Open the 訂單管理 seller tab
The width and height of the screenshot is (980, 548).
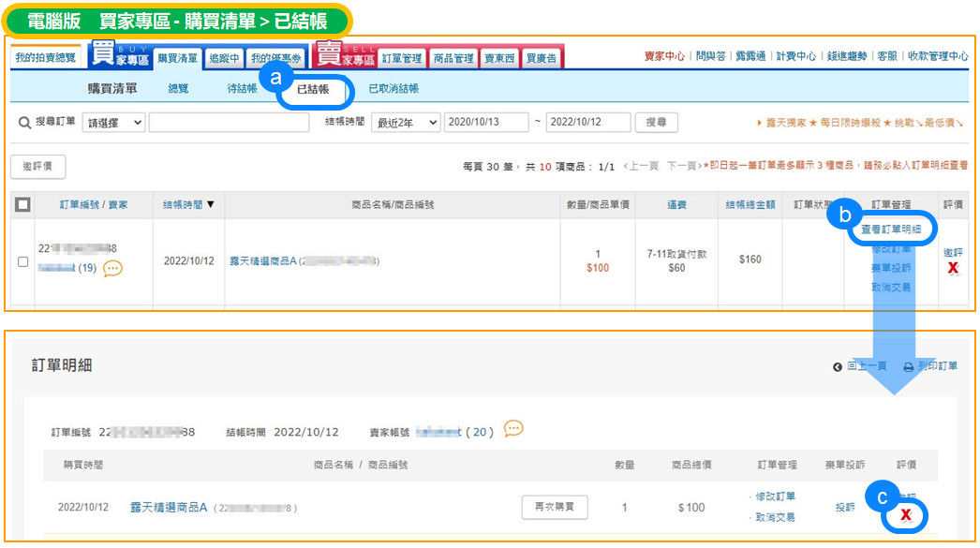coord(403,58)
